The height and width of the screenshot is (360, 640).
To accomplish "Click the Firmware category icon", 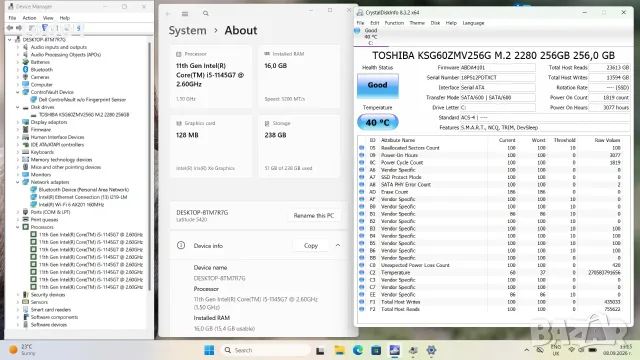I will (25, 129).
